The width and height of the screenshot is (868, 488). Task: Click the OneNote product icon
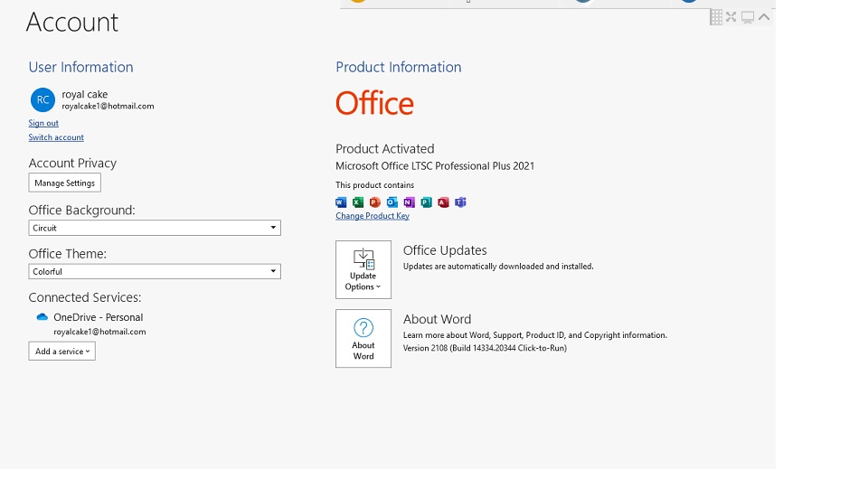pos(409,202)
